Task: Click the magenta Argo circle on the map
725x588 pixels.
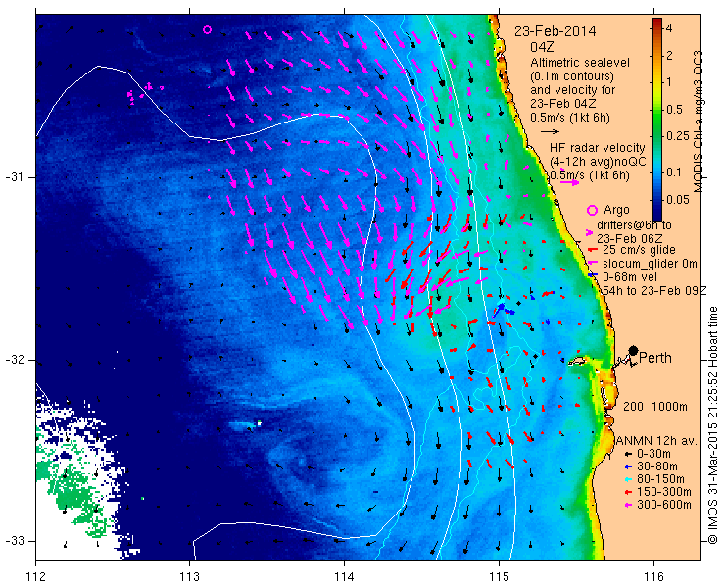Action: (207, 30)
